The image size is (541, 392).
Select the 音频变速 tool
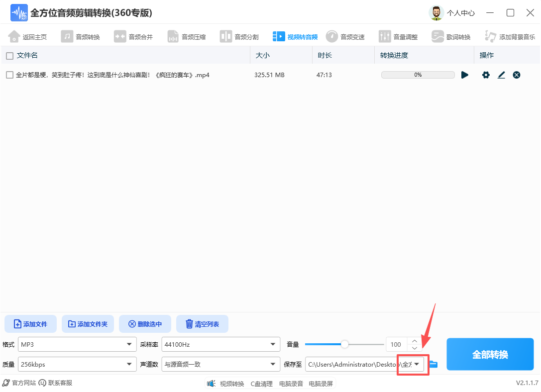tap(344, 36)
